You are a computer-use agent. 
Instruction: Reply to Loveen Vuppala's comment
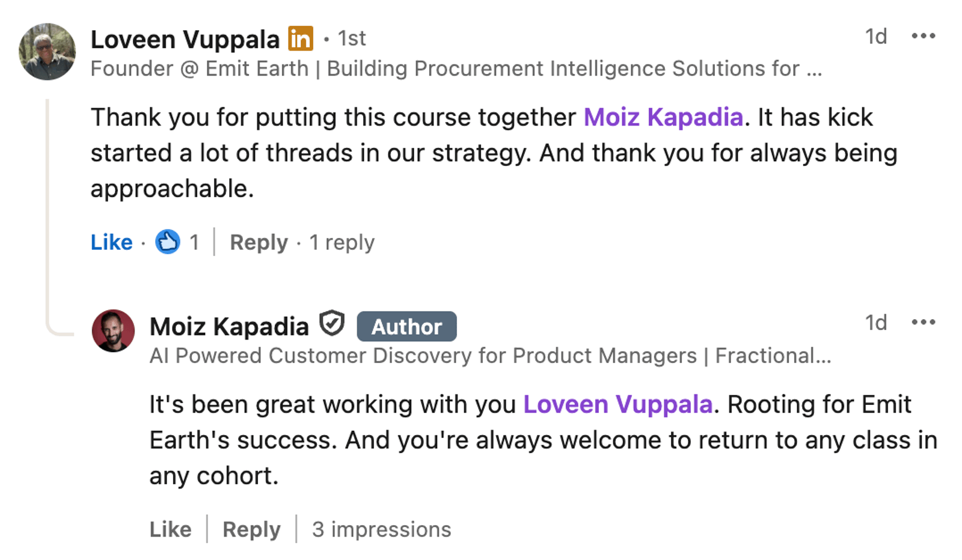(259, 242)
